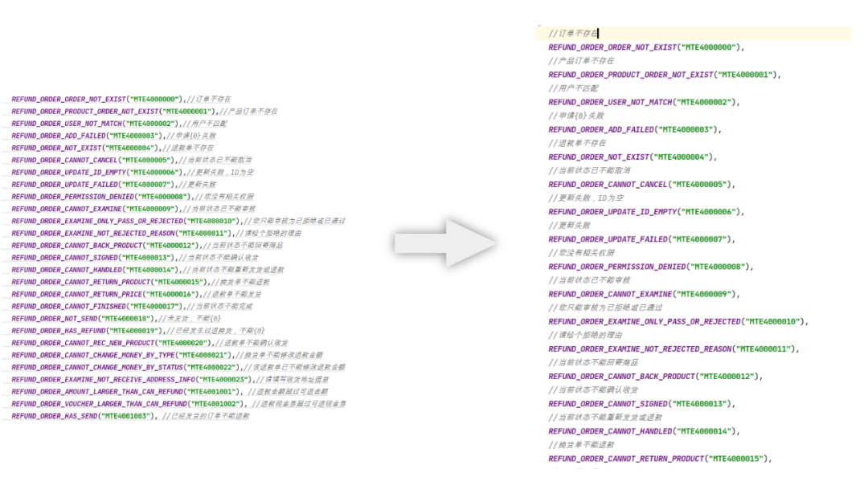This screenshot has height=477, width=868.
Task: Click the REFUND_ORDER_NOT_SEND("MTE4000018") line
Action: [117, 318]
